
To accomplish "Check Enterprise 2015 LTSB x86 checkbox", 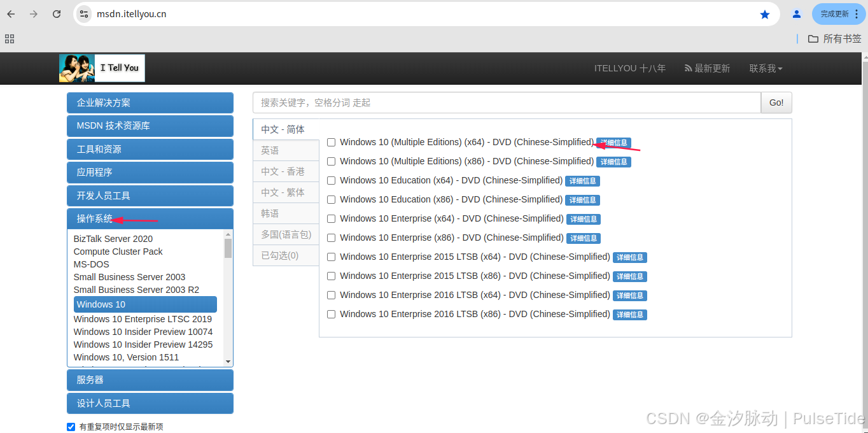I will point(331,276).
